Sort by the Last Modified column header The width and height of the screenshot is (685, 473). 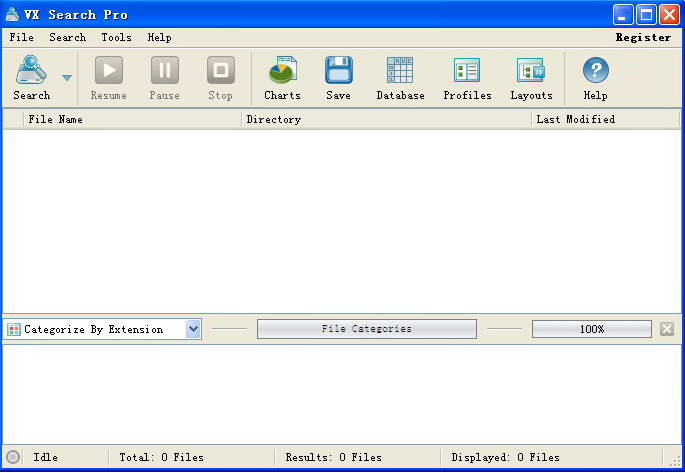(605, 119)
